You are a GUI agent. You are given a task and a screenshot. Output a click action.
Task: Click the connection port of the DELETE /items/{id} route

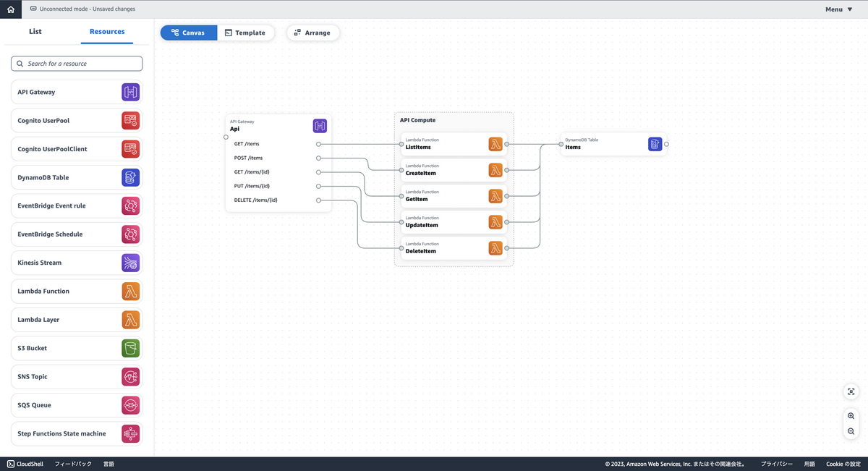point(319,200)
